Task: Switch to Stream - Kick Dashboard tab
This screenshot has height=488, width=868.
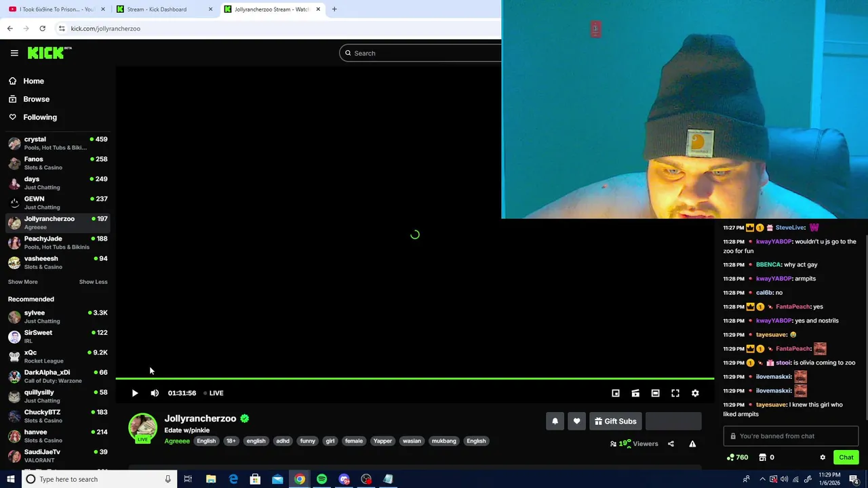Action: pyautogui.click(x=163, y=9)
